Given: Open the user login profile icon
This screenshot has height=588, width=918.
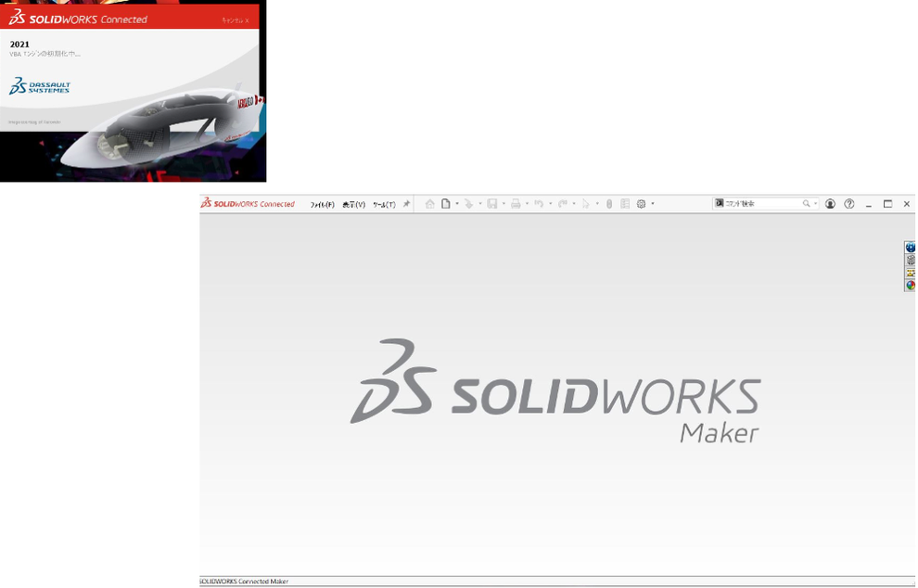Looking at the screenshot, I should (830, 204).
